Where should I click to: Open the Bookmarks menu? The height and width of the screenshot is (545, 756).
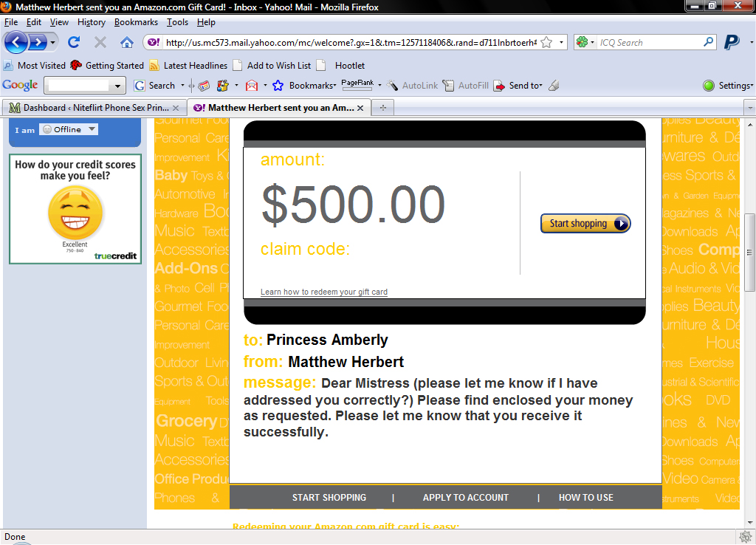pos(136,22)
